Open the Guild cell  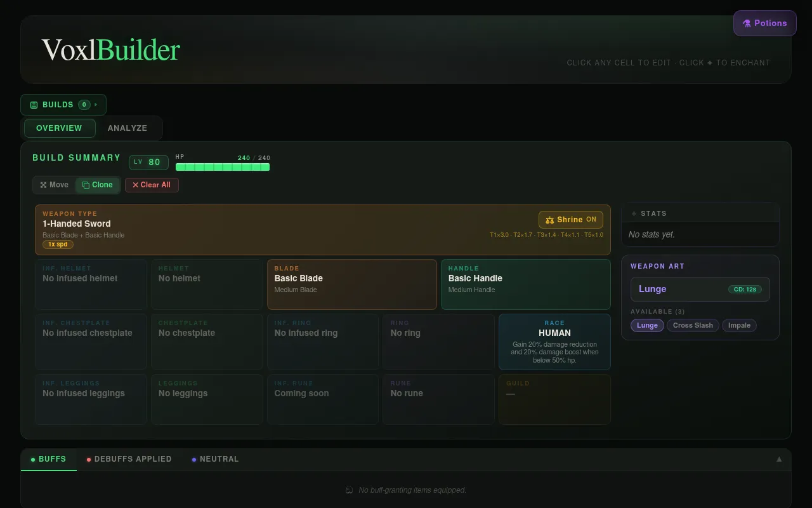pos(554,399)
